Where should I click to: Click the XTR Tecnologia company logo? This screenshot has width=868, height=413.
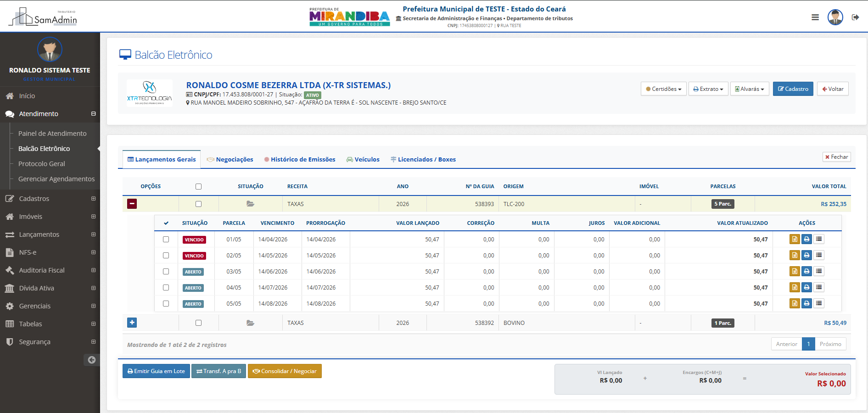pos(150,93)
